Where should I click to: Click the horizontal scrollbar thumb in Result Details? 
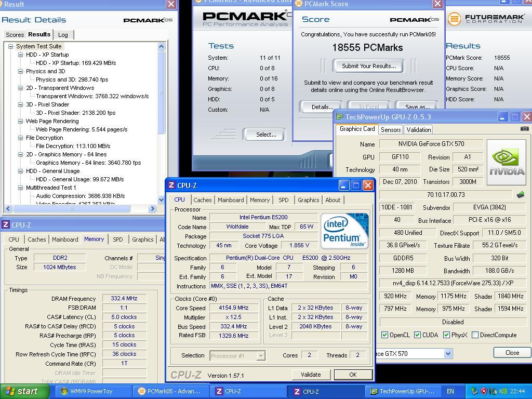pos(71,209)
